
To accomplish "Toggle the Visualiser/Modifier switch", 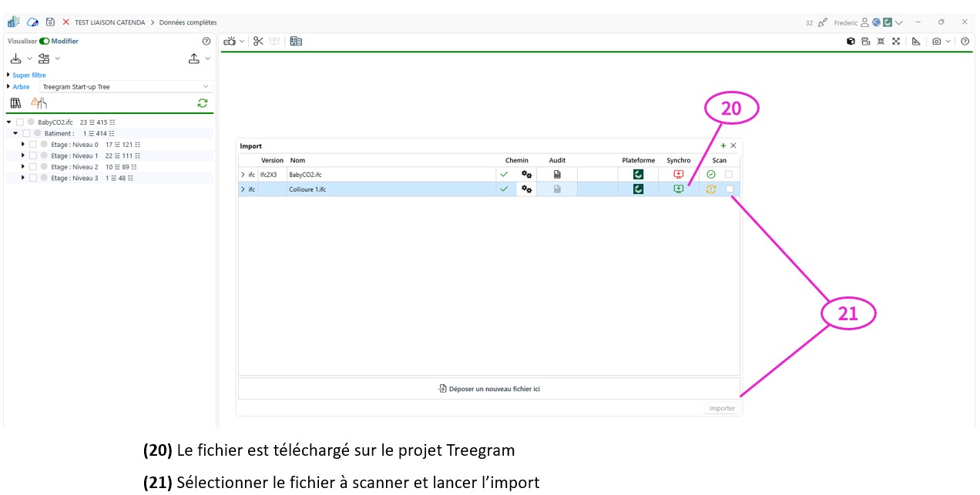I will (x=45, y=42).
